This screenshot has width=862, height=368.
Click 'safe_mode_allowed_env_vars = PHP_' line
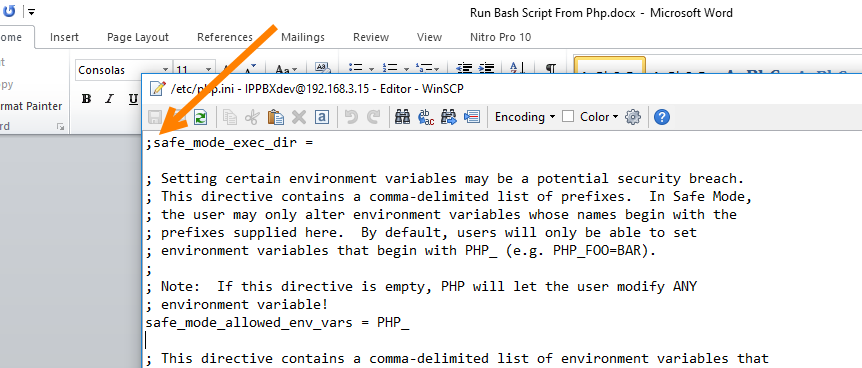pyautogui.click(x=278, y=323)
